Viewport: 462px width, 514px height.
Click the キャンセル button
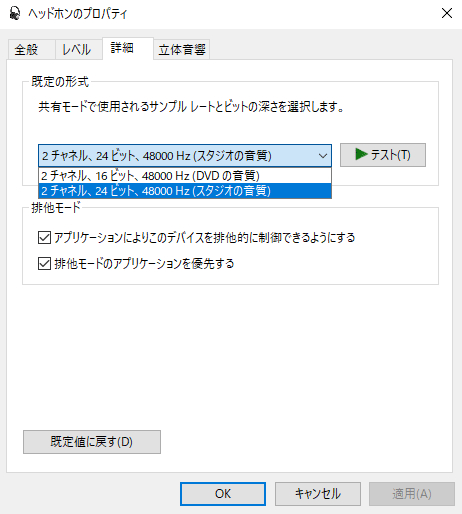[x=318, y=494]
